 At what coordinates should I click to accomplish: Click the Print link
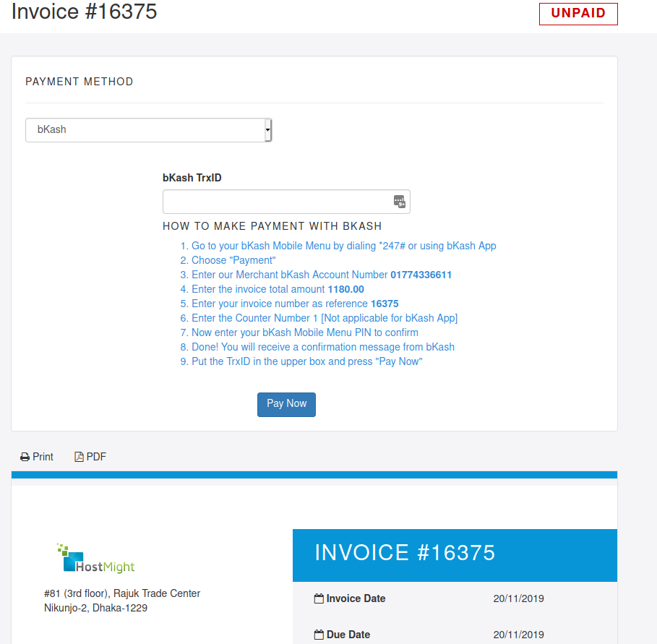click(37, 457)
